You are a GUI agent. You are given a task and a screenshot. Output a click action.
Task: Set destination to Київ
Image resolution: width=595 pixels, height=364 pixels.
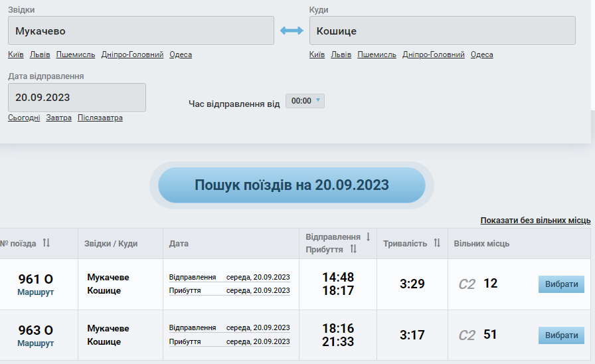click(x=317, y=54)
